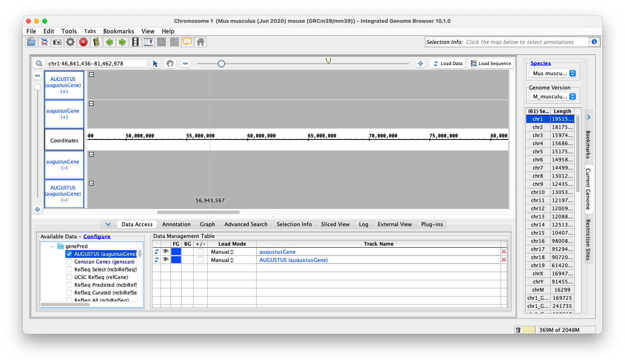Click the DNA helix toolbar icon
Image resolution: width=625 pixels, height=364 pixels.
click(44, 42)
